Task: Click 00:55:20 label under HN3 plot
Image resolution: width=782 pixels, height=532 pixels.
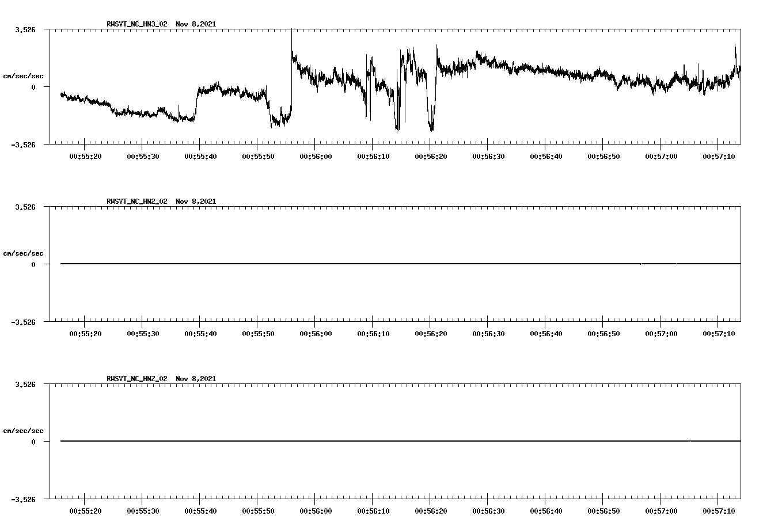Action: click(x=86, y=157)
